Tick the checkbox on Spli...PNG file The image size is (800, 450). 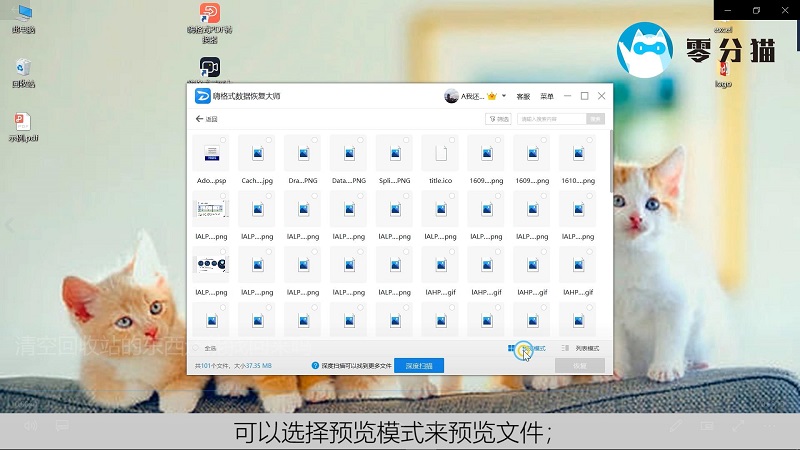[406, 140]
